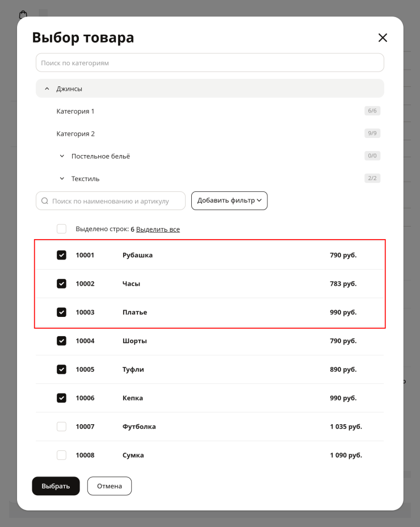Uncheck the 10006 Кепка row

click(x=61, y=398)
